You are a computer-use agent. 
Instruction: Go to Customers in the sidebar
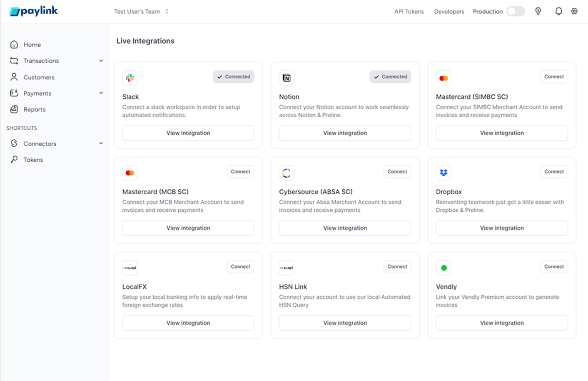pos(39,77)
